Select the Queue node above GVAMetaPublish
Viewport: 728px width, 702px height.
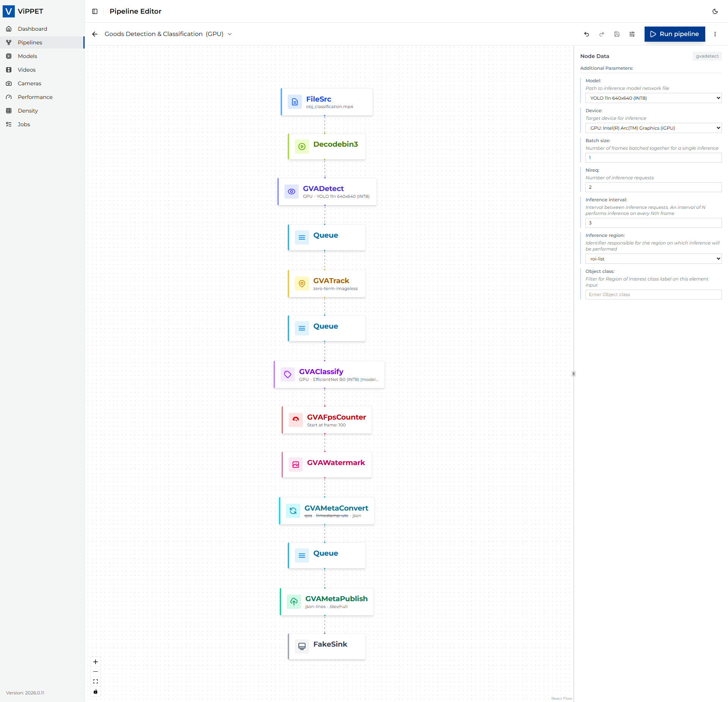[327, 556]
